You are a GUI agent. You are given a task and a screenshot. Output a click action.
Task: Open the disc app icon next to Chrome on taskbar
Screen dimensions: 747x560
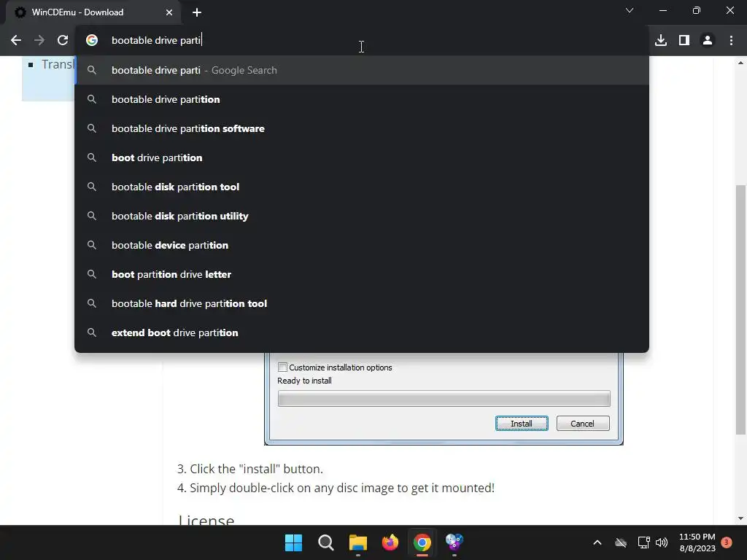click(x=454, y=542)
